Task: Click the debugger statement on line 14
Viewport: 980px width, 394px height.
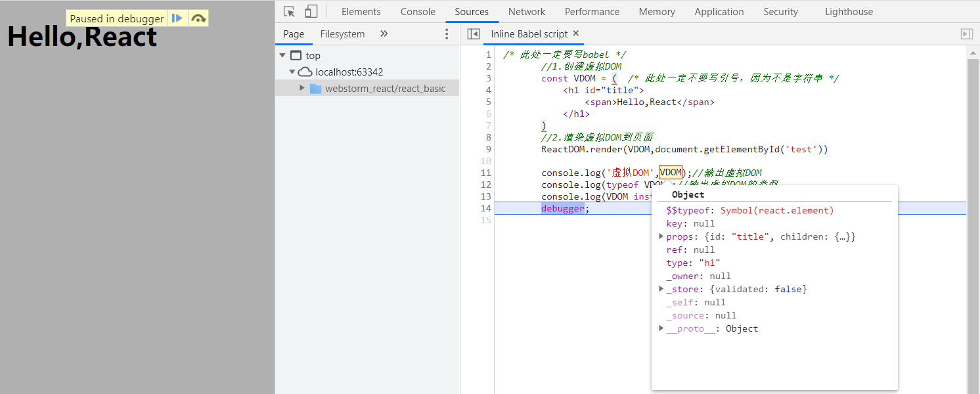Action: (x=563, y=208)
